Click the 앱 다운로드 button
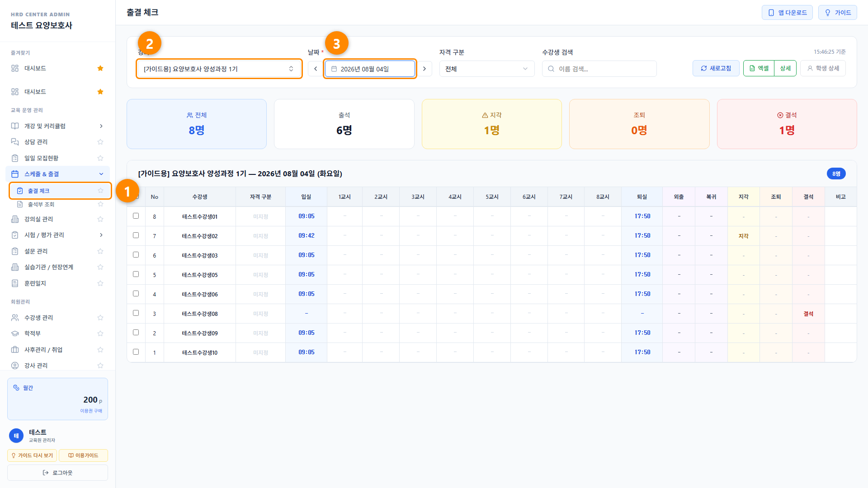Image resolution: width=868 pixels, height=488 pixels. (x=787, y=13)
